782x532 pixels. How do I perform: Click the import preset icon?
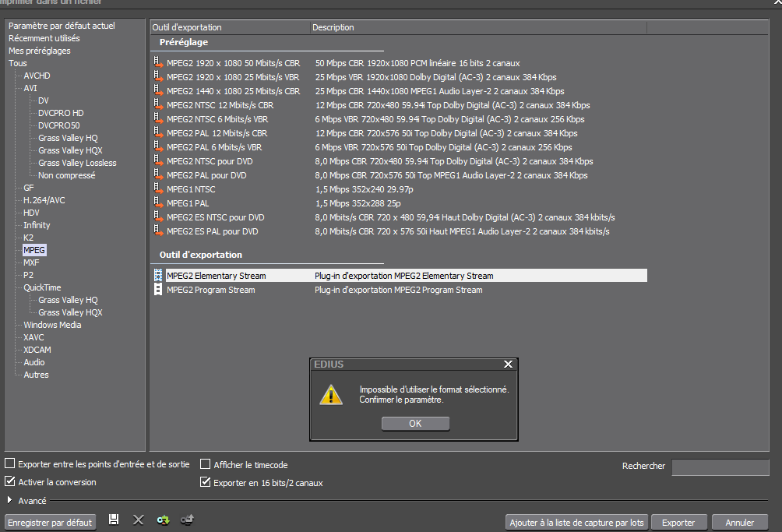[x=163, y=520]
